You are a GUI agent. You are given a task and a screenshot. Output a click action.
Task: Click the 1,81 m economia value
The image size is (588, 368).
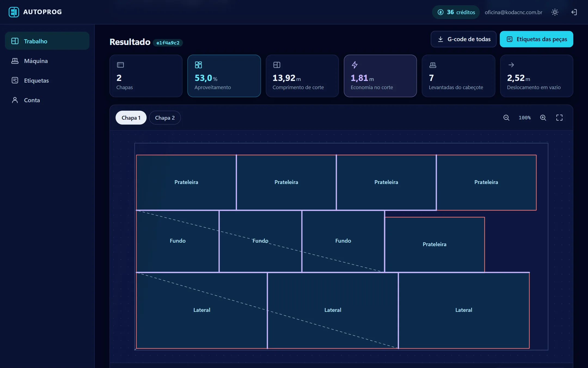tap(362, 78)
